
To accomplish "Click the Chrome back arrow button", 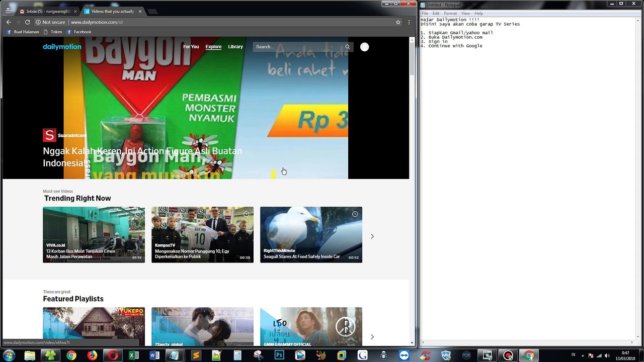I will 9,22.
